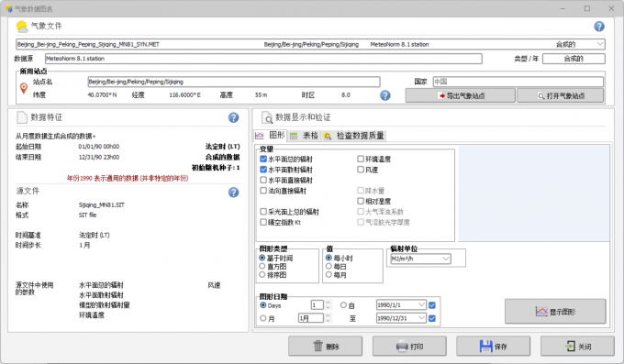The height and width of the screenshot is (364, 624).
Task: Click the magnifier document icon by 数据显示和验证
Action: (267, 117)
